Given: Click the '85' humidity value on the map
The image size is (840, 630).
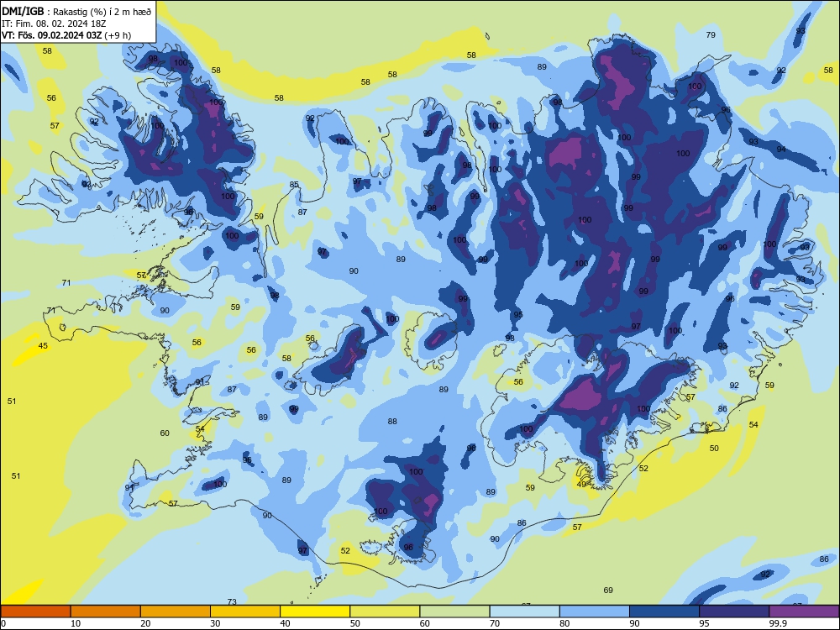Looking at the screenshot, I should 294,185.
